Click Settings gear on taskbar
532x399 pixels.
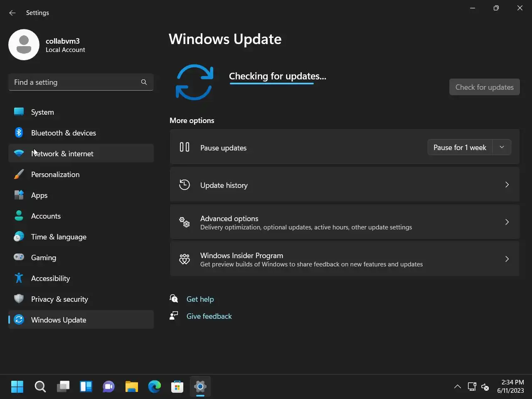point(200,387)
